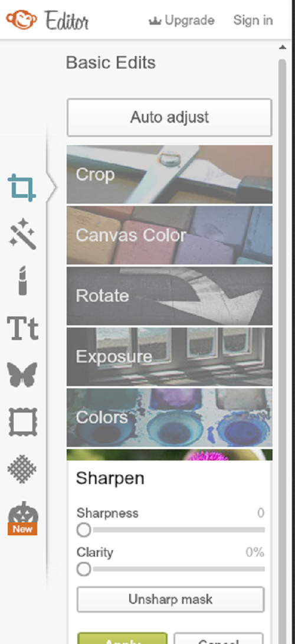Open the Overlays butterfly tab

pyautogui.click(x=22, y=375)
